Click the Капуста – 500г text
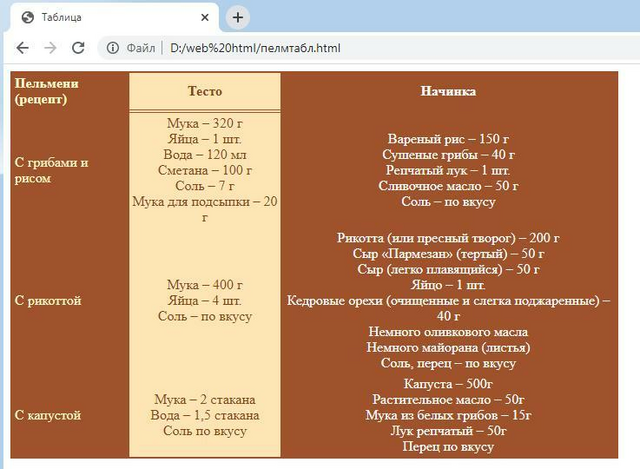This screenshot has width=640, height=469. pyautogui.click(x=448, y=384)
